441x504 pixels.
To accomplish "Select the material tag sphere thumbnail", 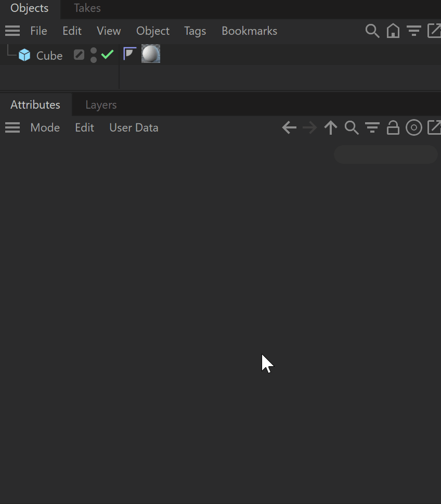I will pyautogui.click(x=151, y=54).
